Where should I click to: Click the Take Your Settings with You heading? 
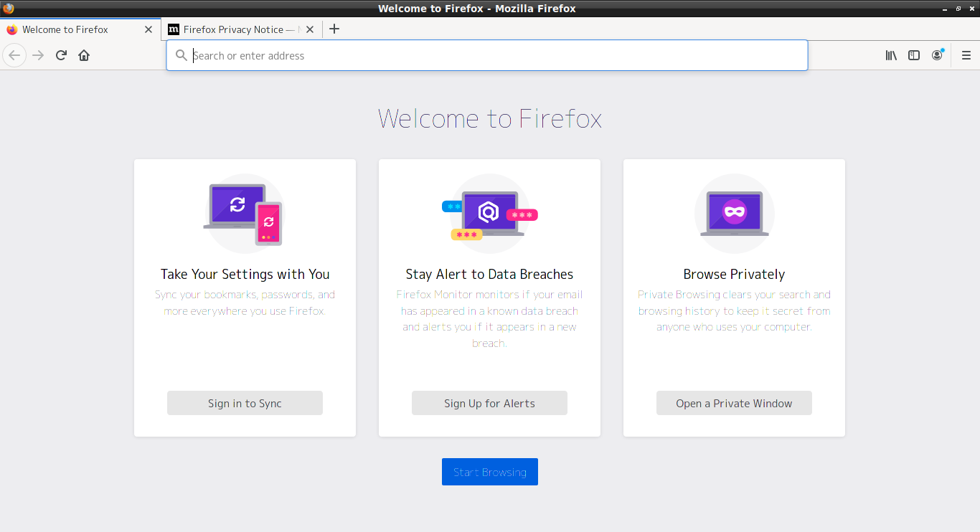[x=245, y=274]
